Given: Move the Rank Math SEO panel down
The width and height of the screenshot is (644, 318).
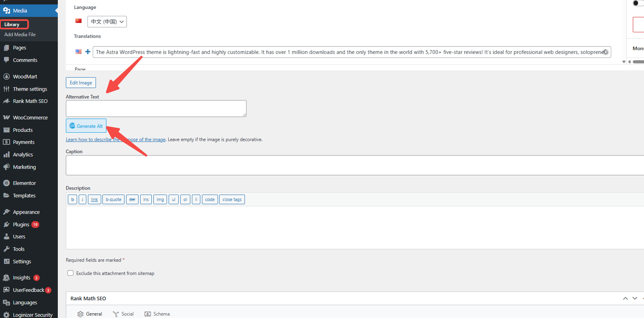Looking at the screenshot, I should tap(635, 298).
